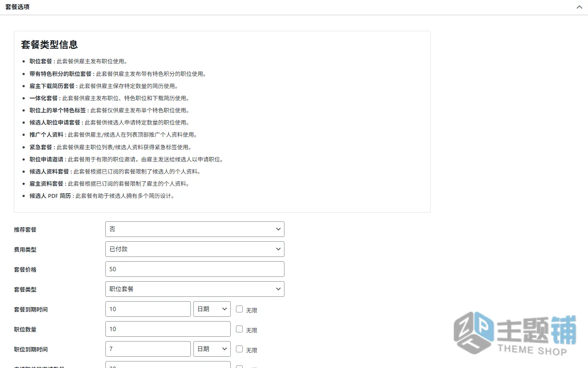Click the 一体化套餐 description line

click(x=110, y=98)
